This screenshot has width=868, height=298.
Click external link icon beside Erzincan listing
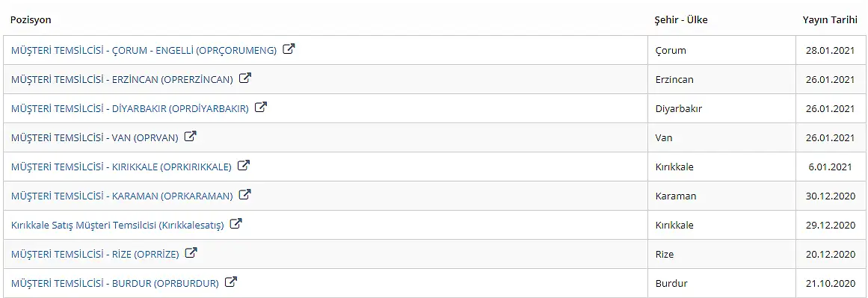point(245,78)
